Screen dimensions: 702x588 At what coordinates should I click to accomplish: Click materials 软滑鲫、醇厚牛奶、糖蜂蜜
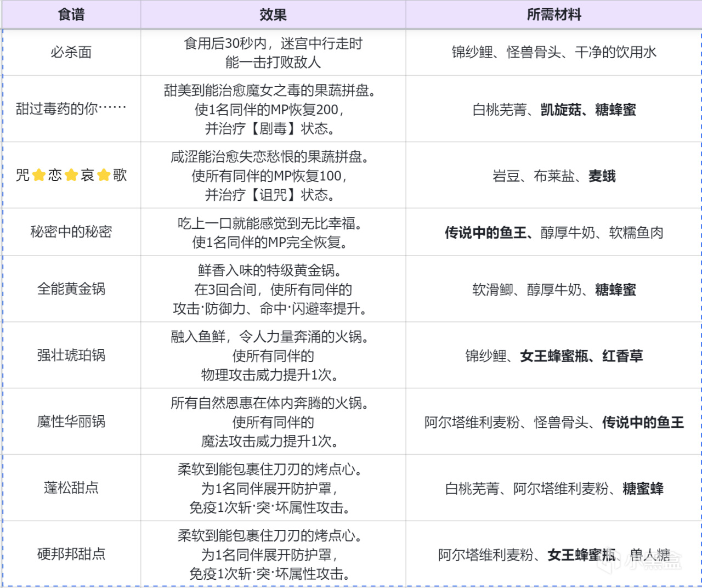(x=554, y=290)
